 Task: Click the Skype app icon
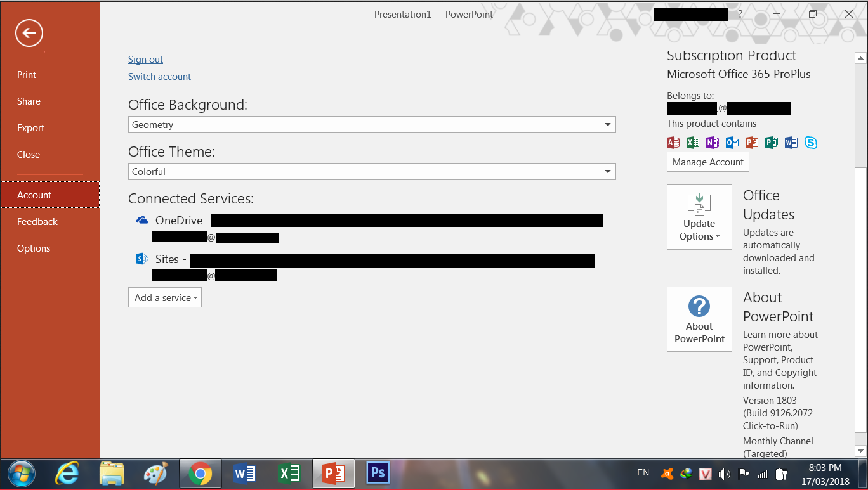[x=811, y=143]
